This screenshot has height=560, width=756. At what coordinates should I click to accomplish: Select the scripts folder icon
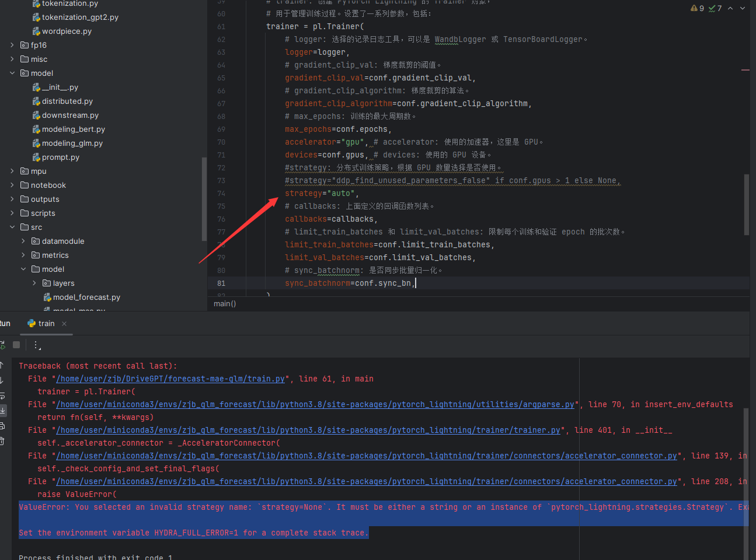coord(25,213)
